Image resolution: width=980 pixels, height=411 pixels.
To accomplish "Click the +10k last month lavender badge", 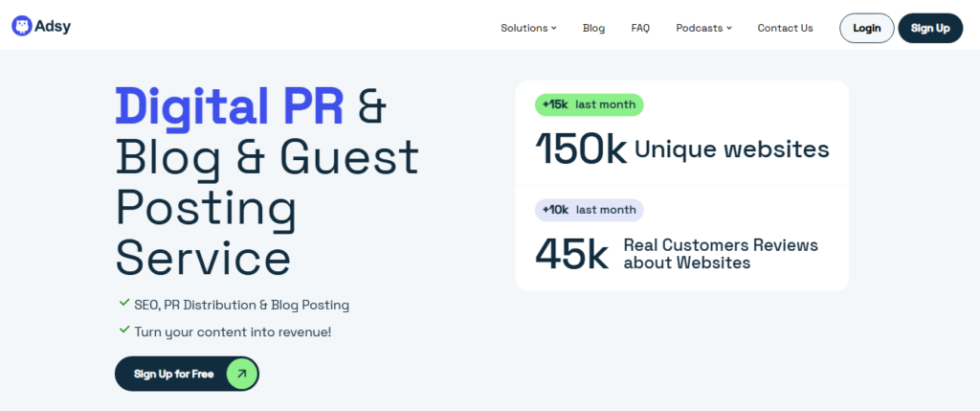I will pos(589,210).
